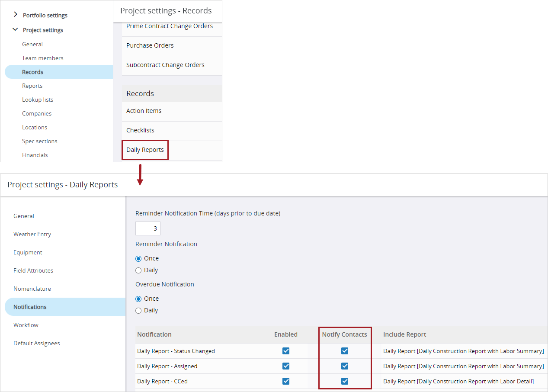The width and height of the screenshot is (548, 392).
Task: Click the Records section heading
Action: coord(140,93)
